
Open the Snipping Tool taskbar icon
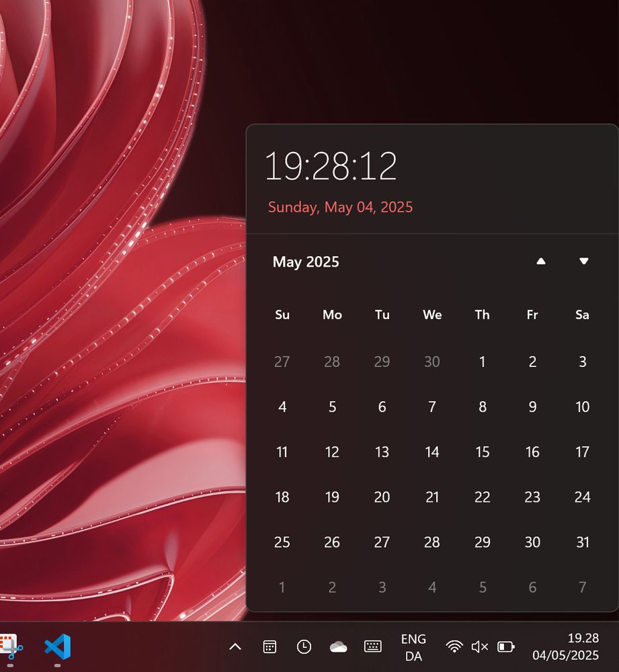[10, 646]
